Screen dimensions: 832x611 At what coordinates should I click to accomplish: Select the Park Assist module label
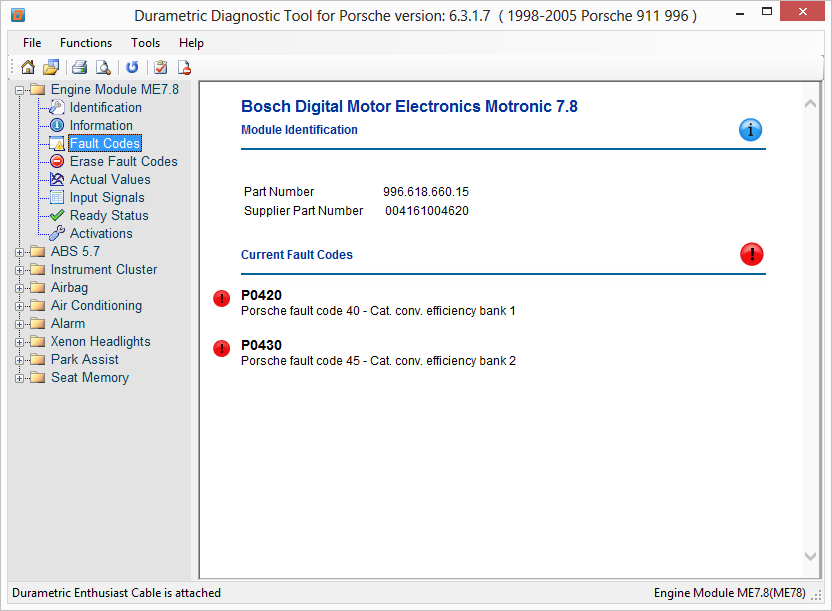point(85,360)
